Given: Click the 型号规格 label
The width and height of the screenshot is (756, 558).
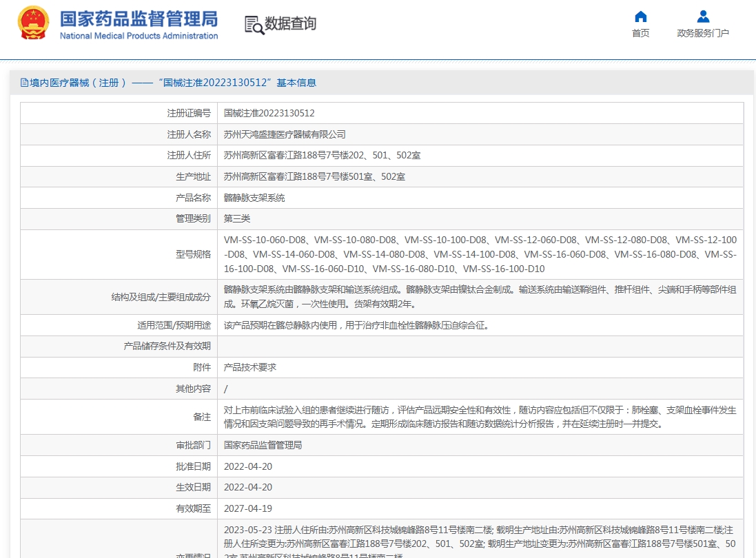Looking at the screenshot, I should (194, 254).
